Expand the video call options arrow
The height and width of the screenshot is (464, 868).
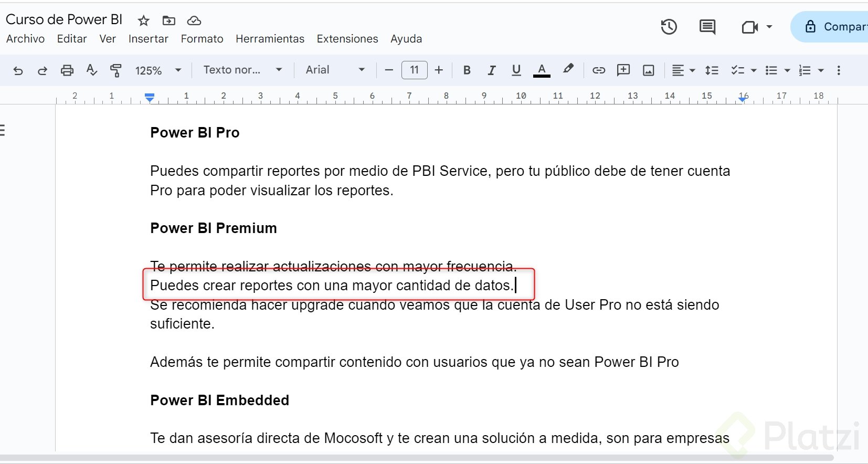(x=769, y=27)
